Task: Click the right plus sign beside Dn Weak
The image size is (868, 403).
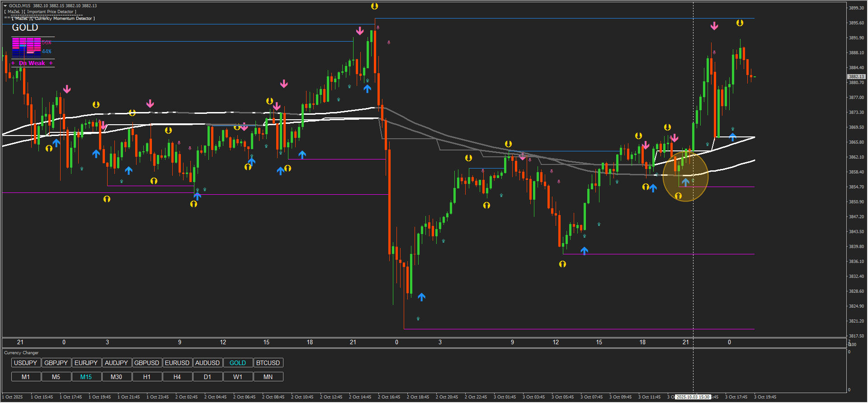Action: (x=51, y=63)
